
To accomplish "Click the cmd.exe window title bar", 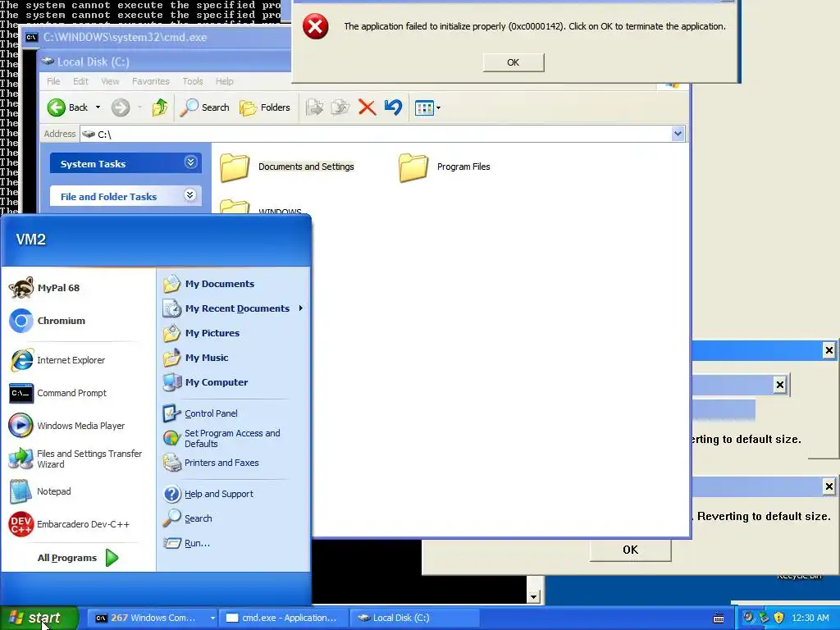I will click(x=155, y=38).
